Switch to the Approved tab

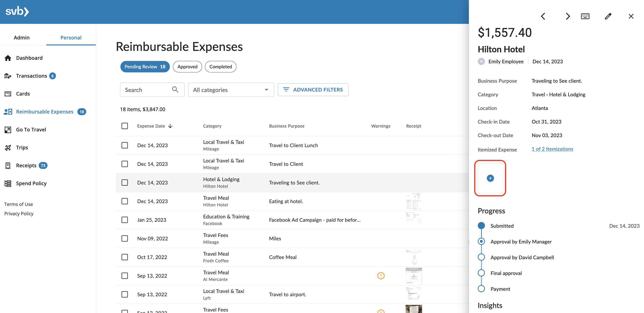point(187,66)
